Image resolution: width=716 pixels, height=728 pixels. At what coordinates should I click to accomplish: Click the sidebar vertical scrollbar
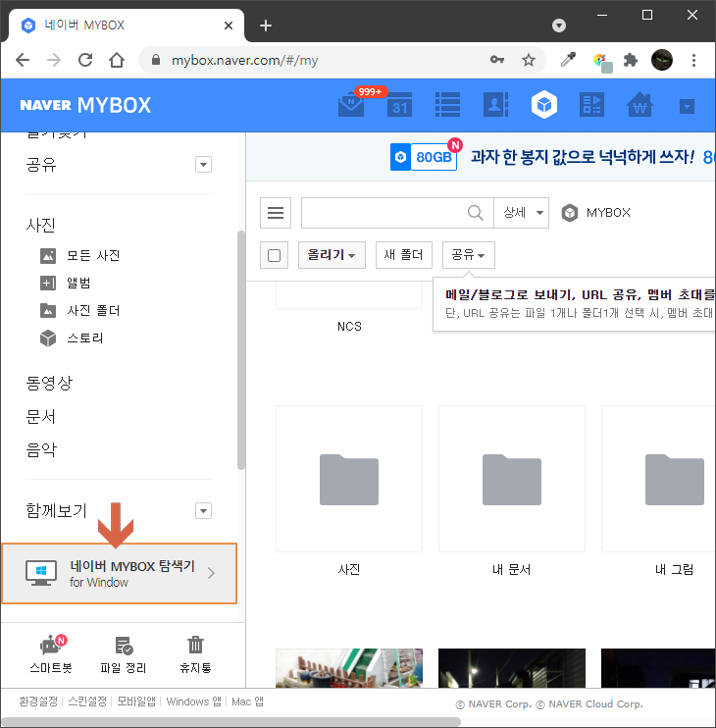click(241, 350)
